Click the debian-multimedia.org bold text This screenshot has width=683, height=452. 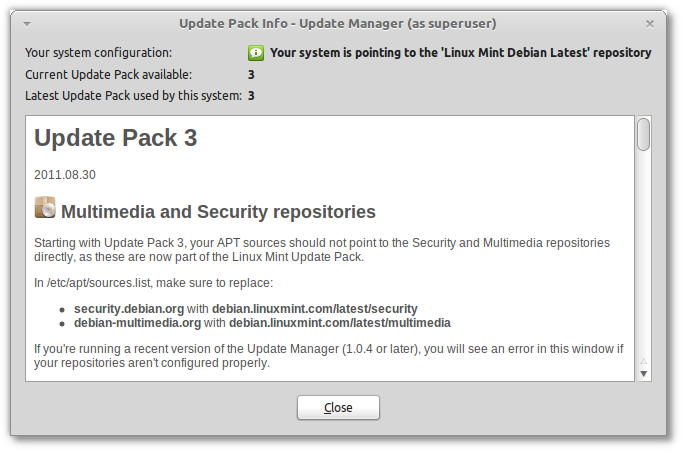coord(137,323)
